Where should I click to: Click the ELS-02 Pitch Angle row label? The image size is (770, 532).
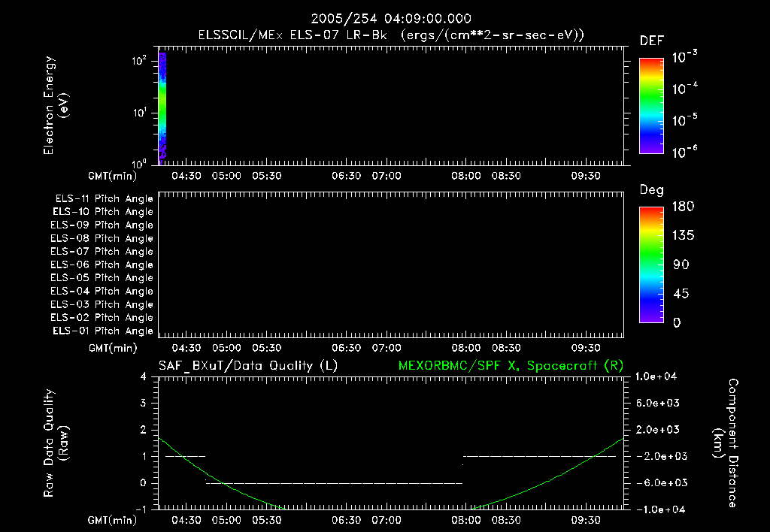tap(102, 318)
